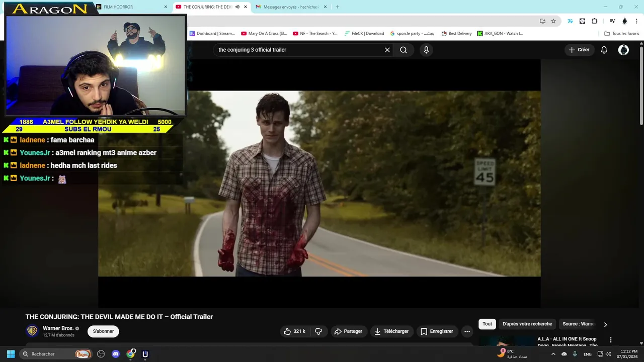This screenshot has height=362, width=644.
Task: Open the Warner Bros. channel avatar
Action: [x=32, y=331]
